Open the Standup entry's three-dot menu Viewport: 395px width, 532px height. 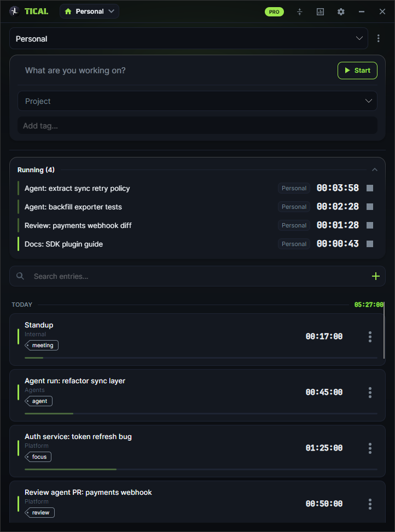pyautogui.click(x=370, y=337)
